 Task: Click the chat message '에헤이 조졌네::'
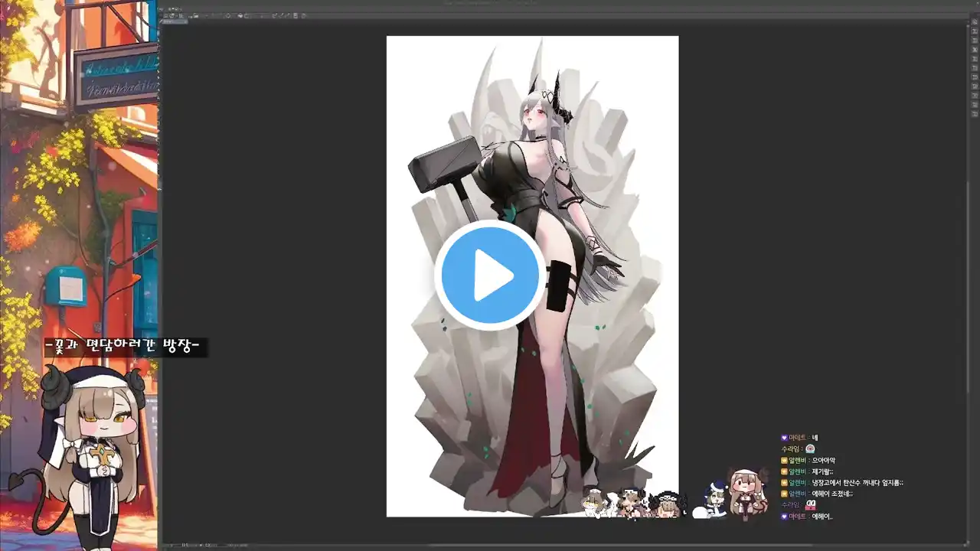point(832,494)
